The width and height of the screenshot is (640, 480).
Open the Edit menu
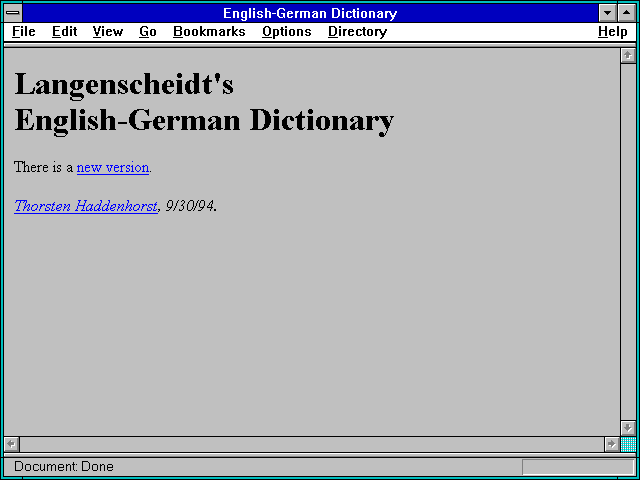tap(64, 32)
